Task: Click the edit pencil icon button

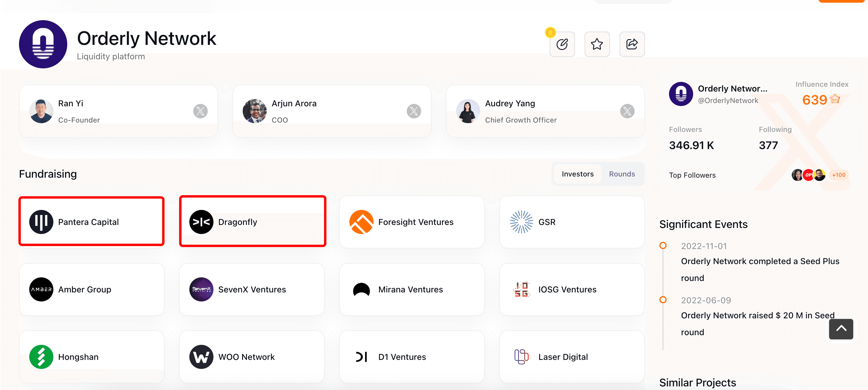Action: (562, 44)
